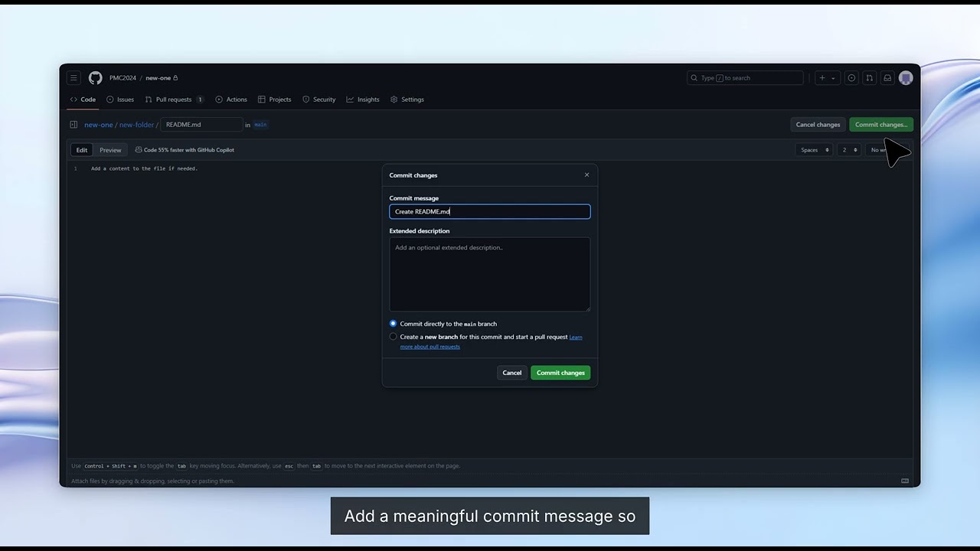
Task: Select the Preview editor tab
Action: coord(110,150)
